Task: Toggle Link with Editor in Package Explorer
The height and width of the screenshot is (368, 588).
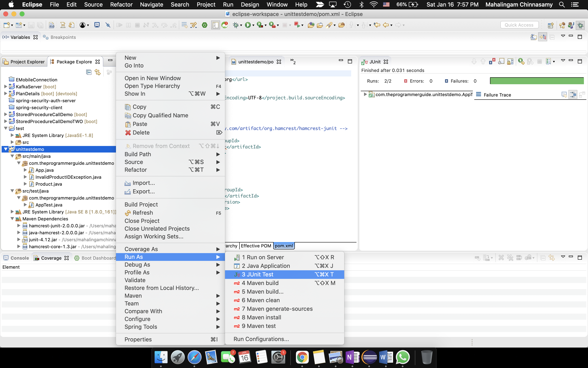Action: [98, 72]
